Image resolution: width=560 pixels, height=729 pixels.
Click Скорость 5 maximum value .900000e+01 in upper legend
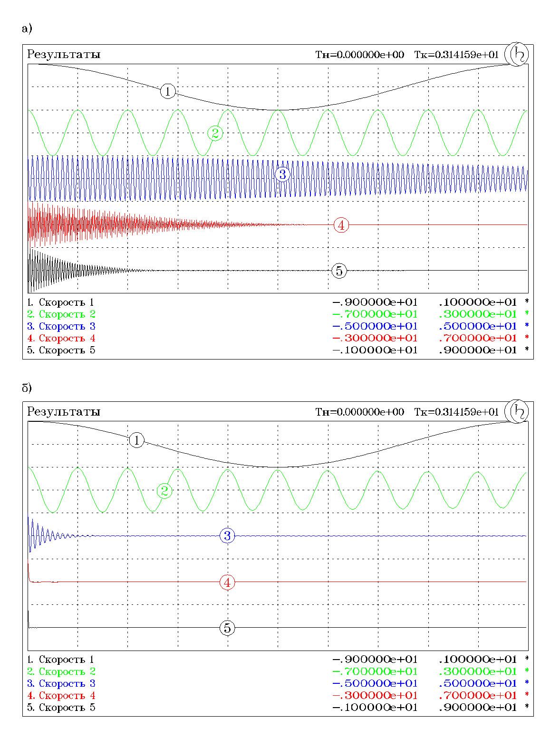[x=477, y=350]
